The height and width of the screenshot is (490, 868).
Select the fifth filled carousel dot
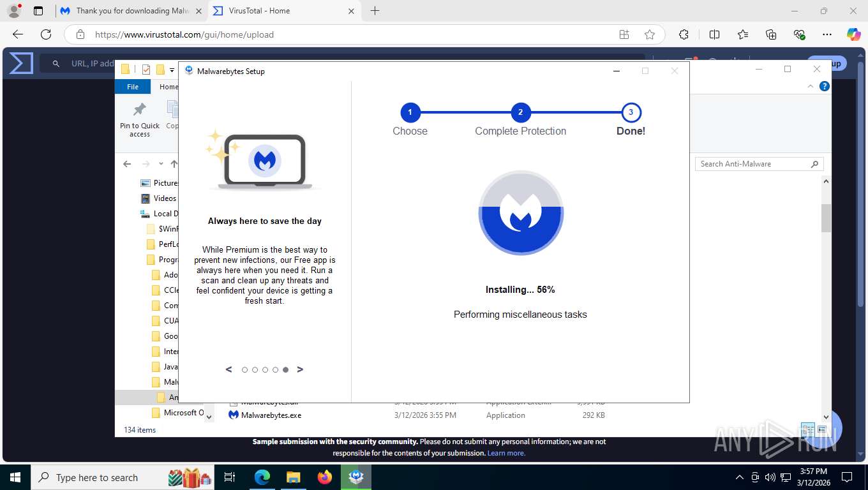285,369
